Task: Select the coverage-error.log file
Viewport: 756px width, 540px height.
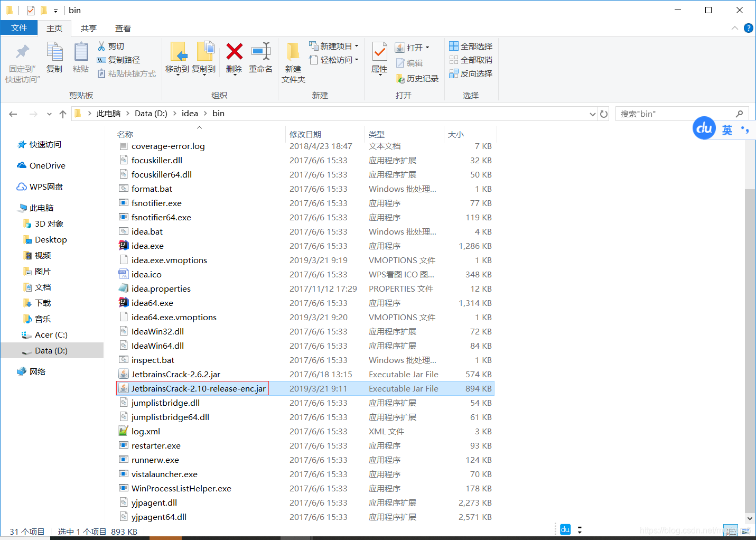Action: pos(168,146)
